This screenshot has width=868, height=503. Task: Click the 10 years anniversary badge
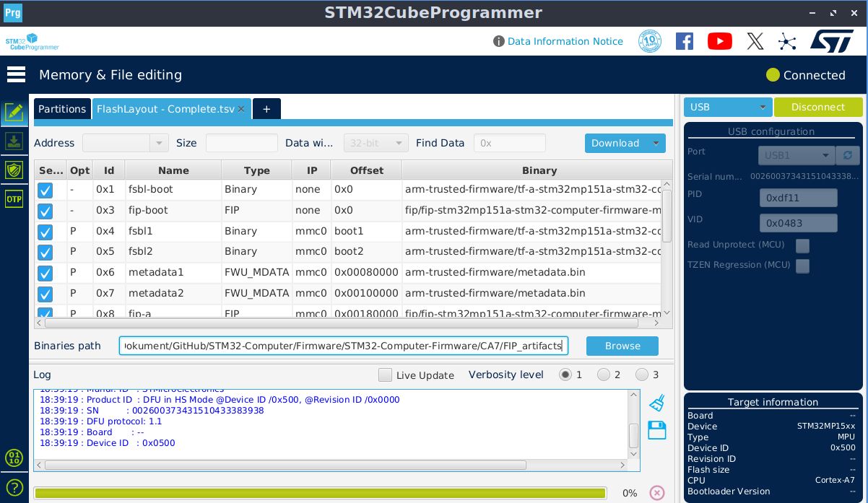tap(650, 41)
